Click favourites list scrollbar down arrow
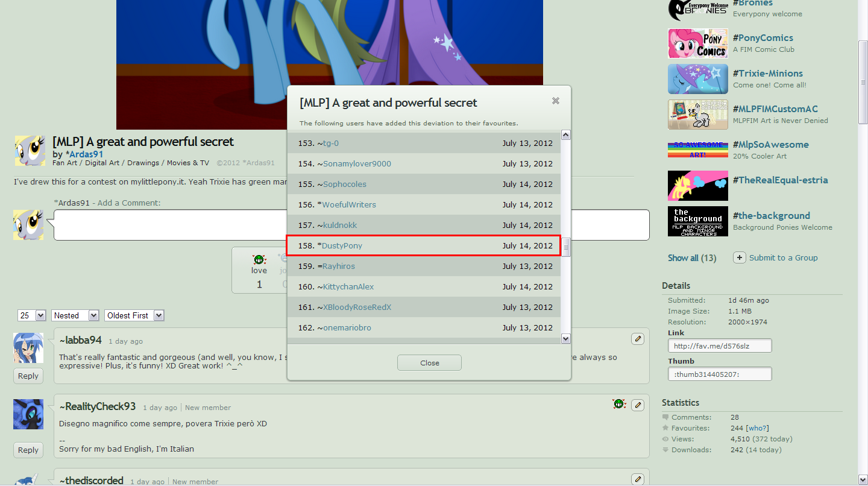Viewport: 868px width, 486px height. point(565,339)
